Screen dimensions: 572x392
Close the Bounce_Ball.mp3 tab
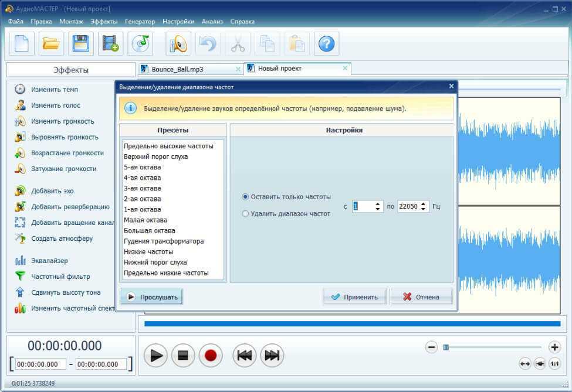[238, 69]
